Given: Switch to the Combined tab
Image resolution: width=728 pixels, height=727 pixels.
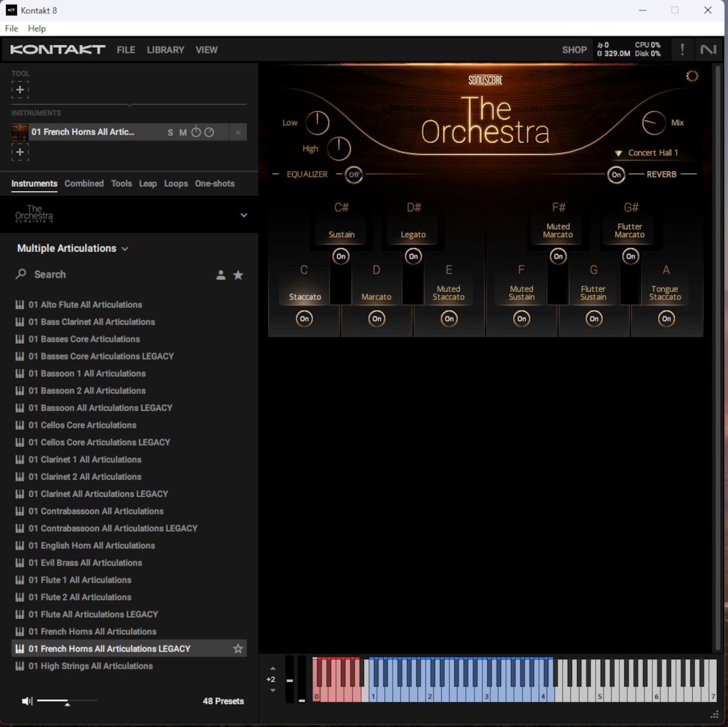Looking at the screenshot, I should [x=84, y=184].
